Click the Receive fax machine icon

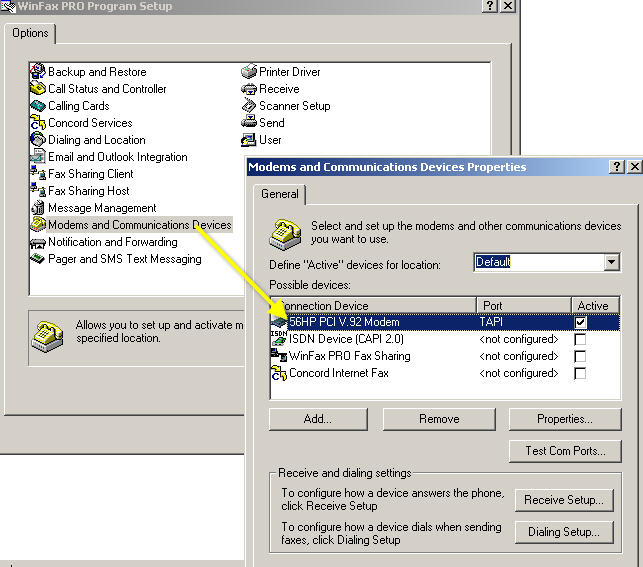[x=249, y=89]
